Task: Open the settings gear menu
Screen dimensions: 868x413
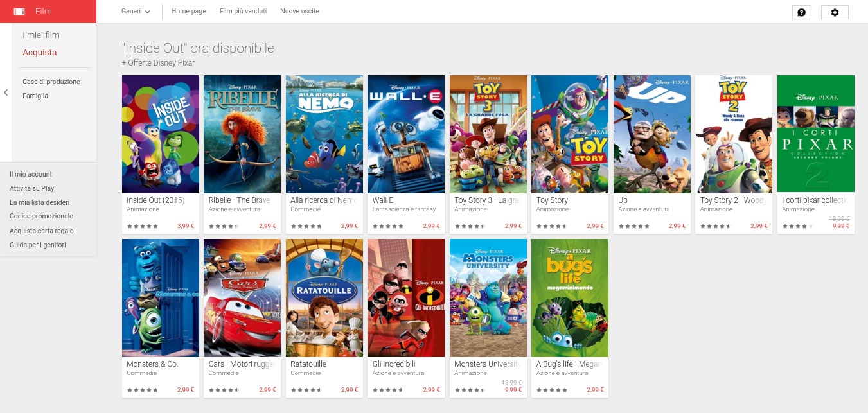Action: point(835,12)
